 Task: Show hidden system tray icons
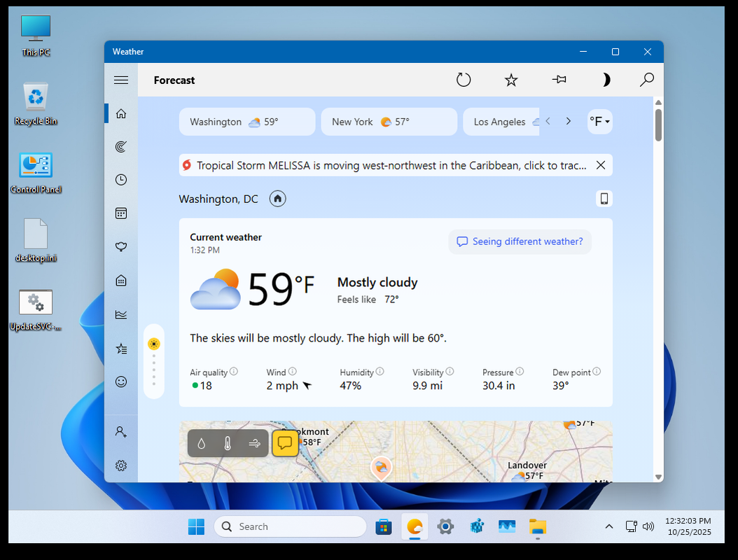[x=609, y=526]
